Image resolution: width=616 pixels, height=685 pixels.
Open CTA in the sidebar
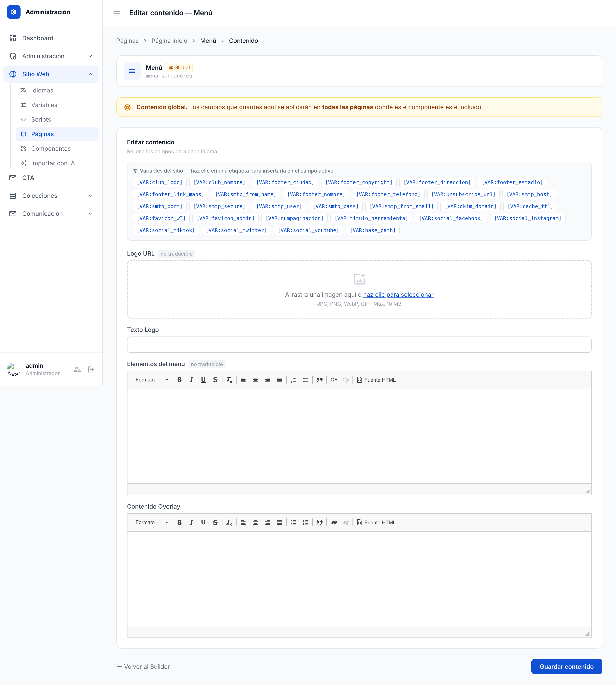[51, 177]
